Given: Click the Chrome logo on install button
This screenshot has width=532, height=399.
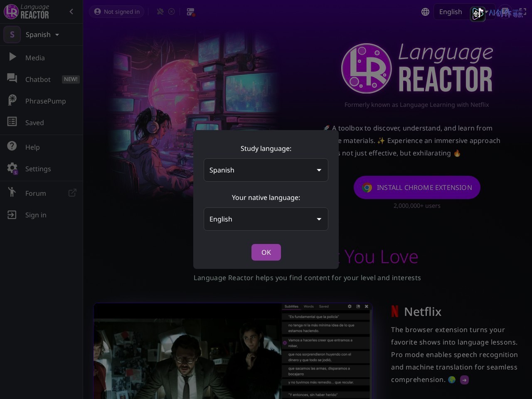Looking at the screenshot, I should pos(367,187).
